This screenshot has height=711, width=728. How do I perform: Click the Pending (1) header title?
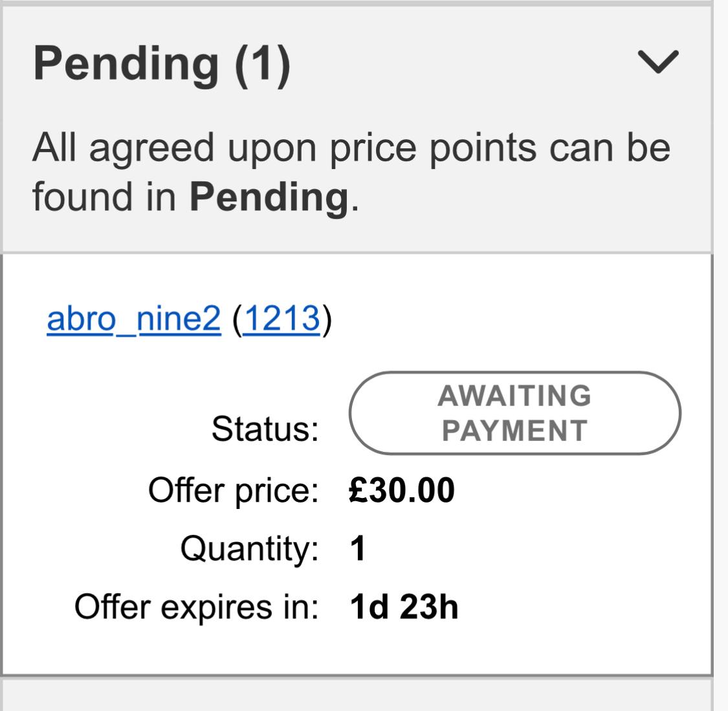[162, 63]
